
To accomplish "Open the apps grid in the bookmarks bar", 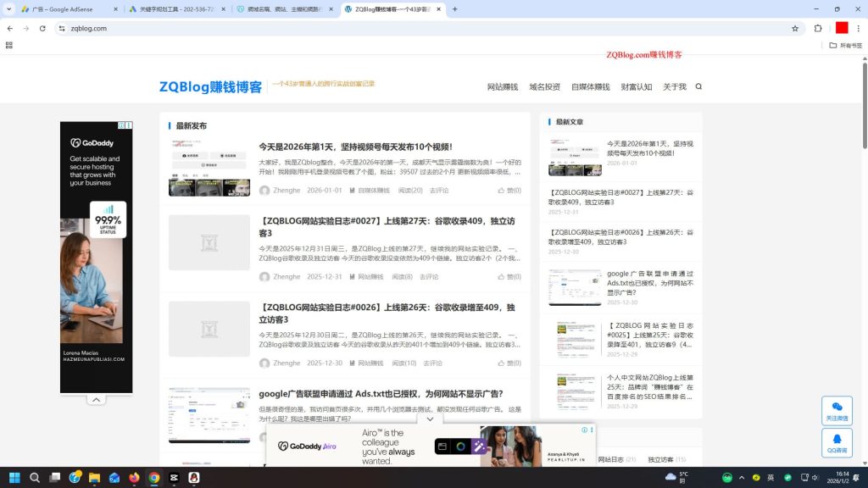I will point(8,46).
